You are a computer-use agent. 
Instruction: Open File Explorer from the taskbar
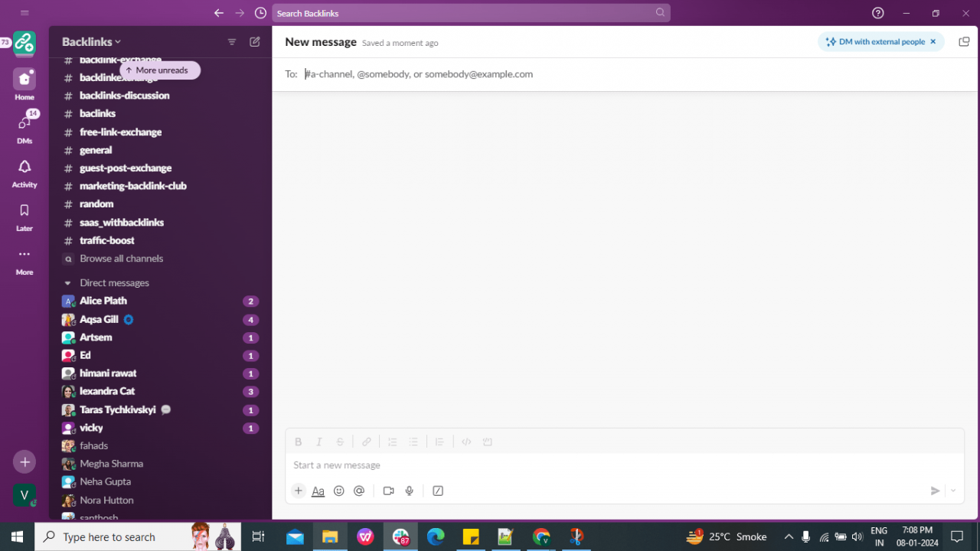(330, 536)
